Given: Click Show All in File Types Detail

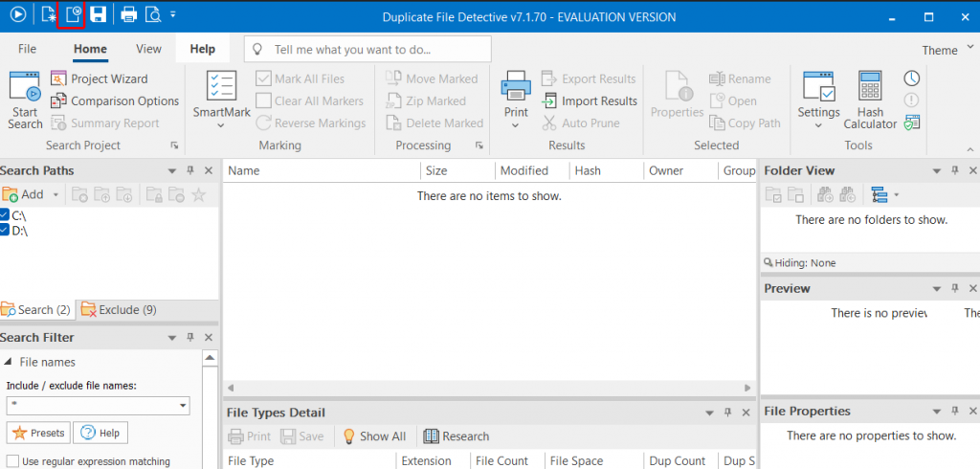Looking at the screenshot, I should (x=374, y=435).
